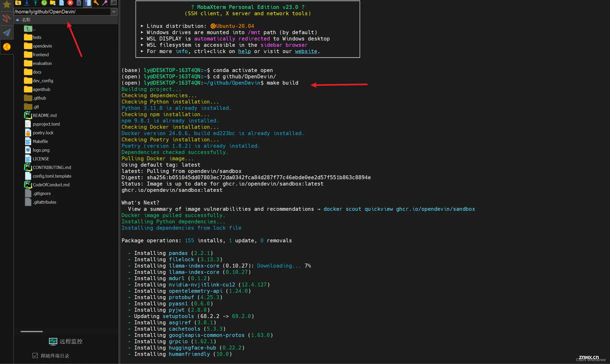The width and height of the screenshot is (610, 364).
Task: Expand the opendevin folder in sidebar
Action: (42, 45)
